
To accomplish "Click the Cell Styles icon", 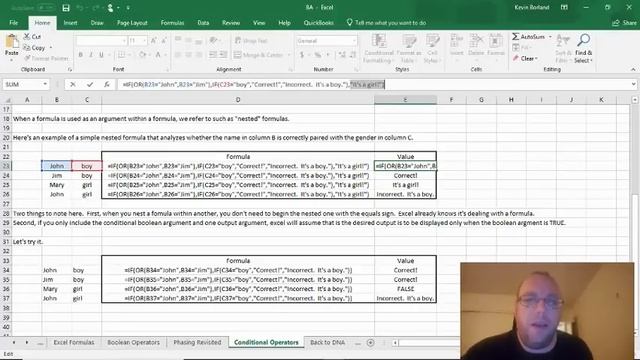I will (432, 41).
